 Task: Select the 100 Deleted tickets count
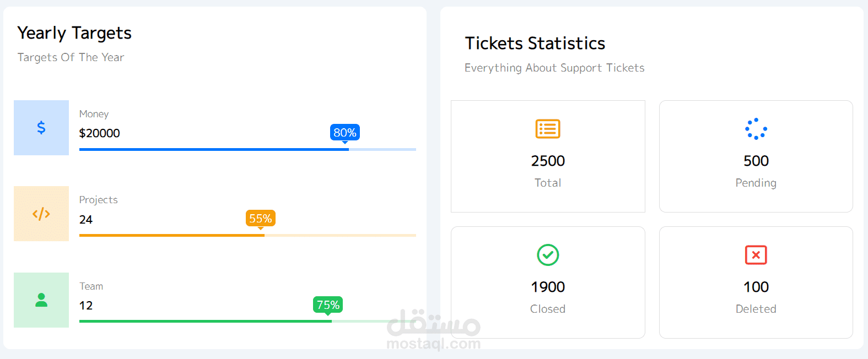[x=756, y=287]
